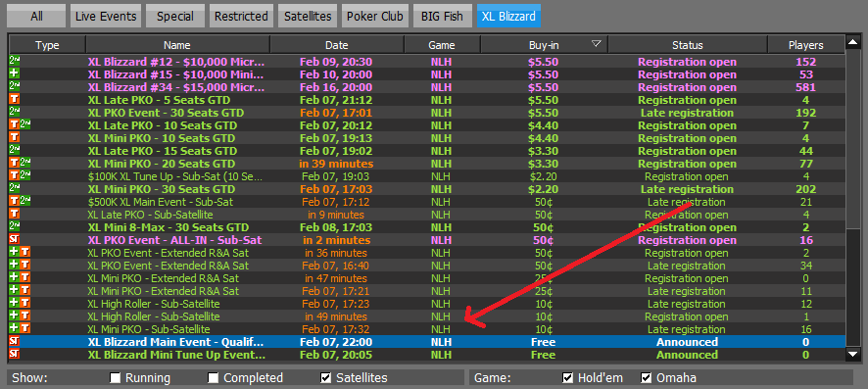The image size is (868, 389).
Task: Click the T icon for $100K XL Tune Up Sub-Sat
Action: [x=15, y=176]
